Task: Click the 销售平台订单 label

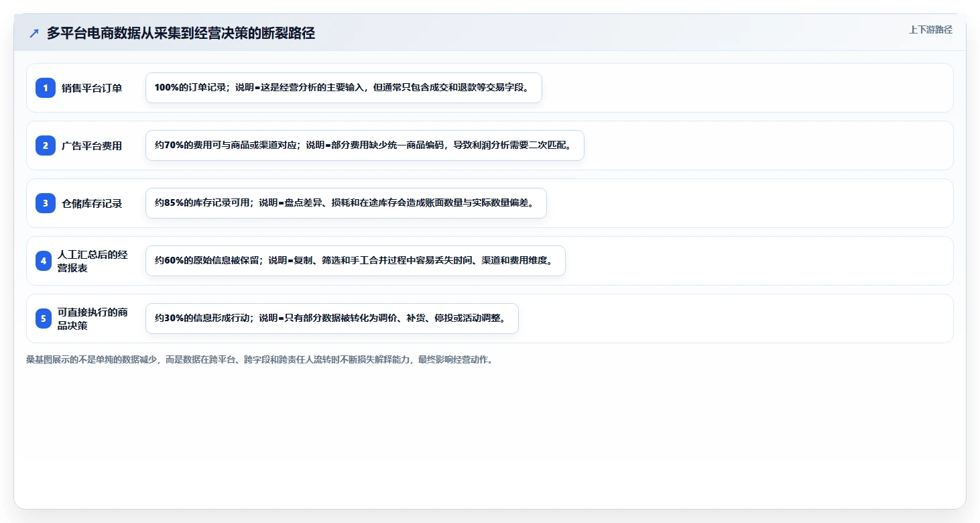Action: (x=92, y=88)
